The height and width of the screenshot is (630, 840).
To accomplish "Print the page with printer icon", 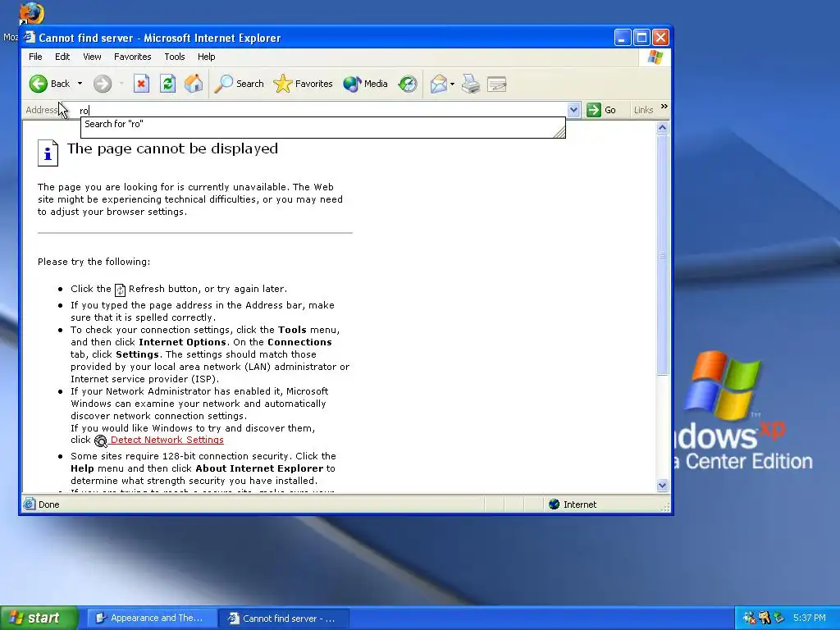I will click(471, 84).
